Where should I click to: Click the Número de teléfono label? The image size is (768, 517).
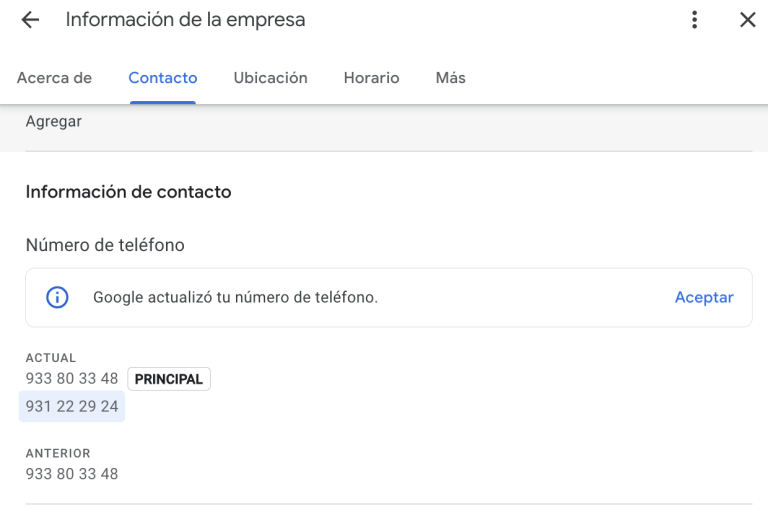105,245
